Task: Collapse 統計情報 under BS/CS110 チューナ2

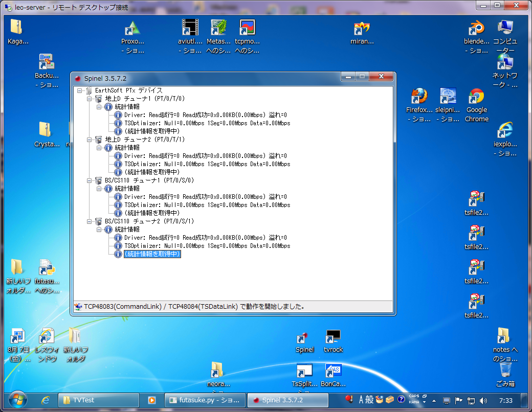Action: point(99,230)
